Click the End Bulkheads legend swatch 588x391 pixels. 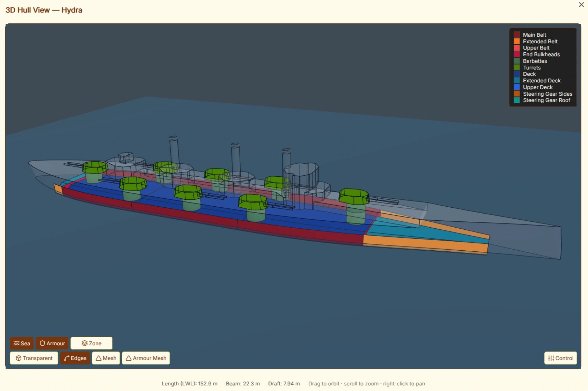[x=517, y=54]
